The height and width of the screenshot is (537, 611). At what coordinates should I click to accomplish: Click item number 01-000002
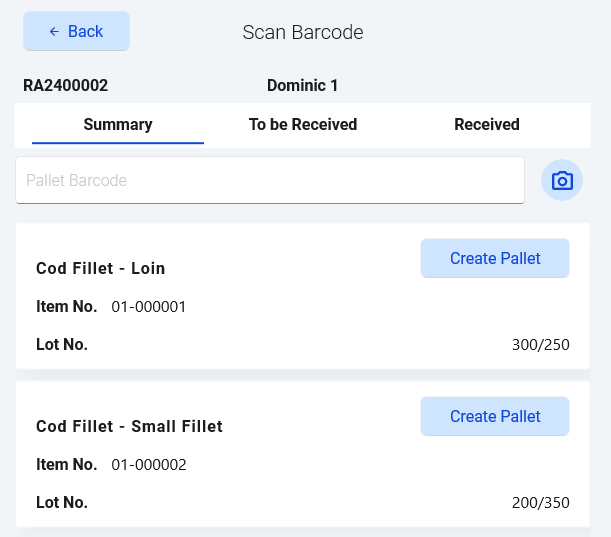point(149,465)
